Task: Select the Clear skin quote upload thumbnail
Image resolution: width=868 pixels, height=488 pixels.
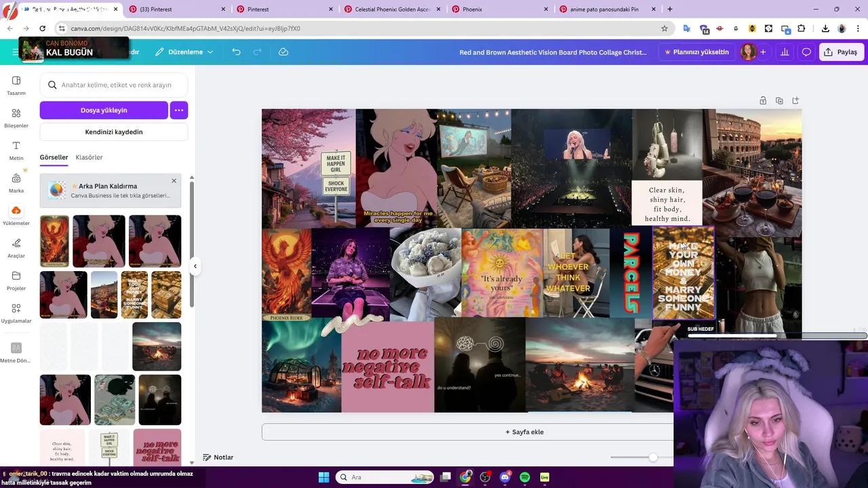Action: coord(62,447)
